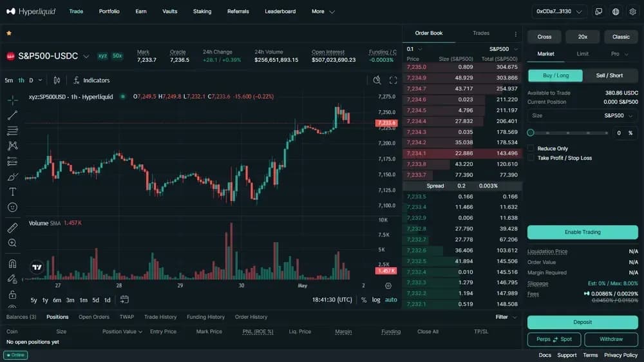This screenshot has width=644, height=362.
Task: Open the wallet address 0xCDa7...3130 dropdown
Action: point(559,12)
